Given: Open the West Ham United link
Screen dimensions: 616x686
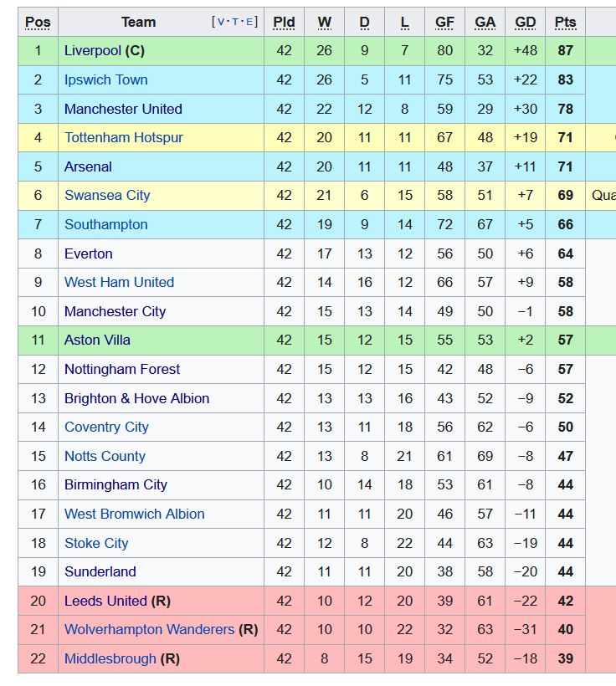Looking at the screenshot, I should click(x=119, y=282).
